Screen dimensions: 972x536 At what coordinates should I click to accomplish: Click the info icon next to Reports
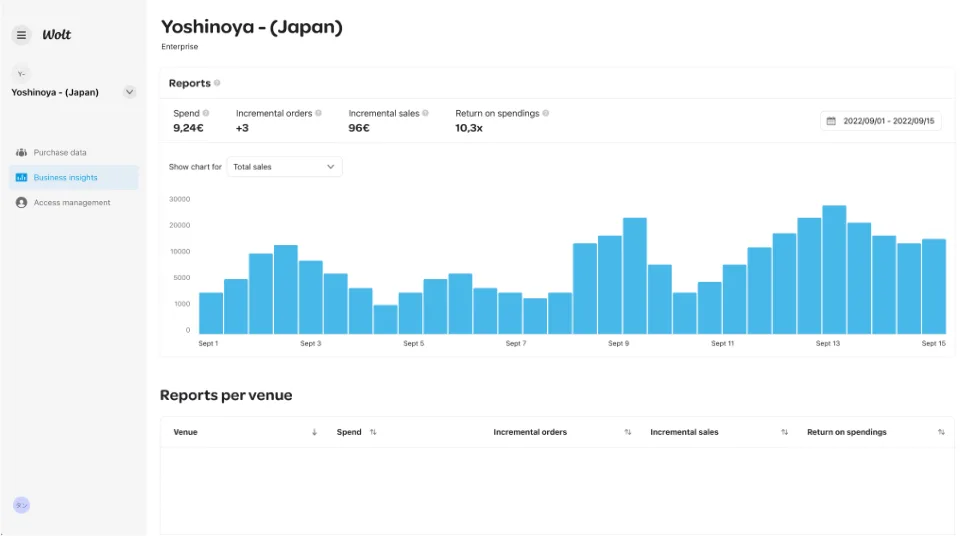(x=217, y=83)
